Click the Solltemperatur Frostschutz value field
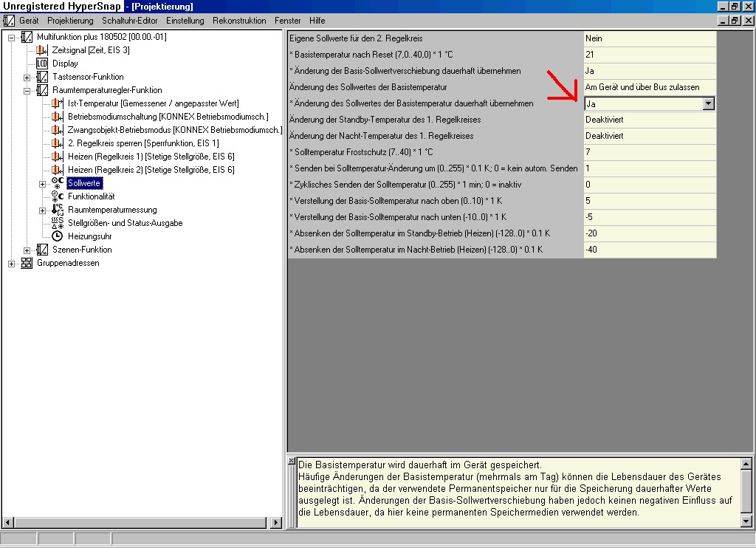756x548 pixels. (x=648, y=152)
